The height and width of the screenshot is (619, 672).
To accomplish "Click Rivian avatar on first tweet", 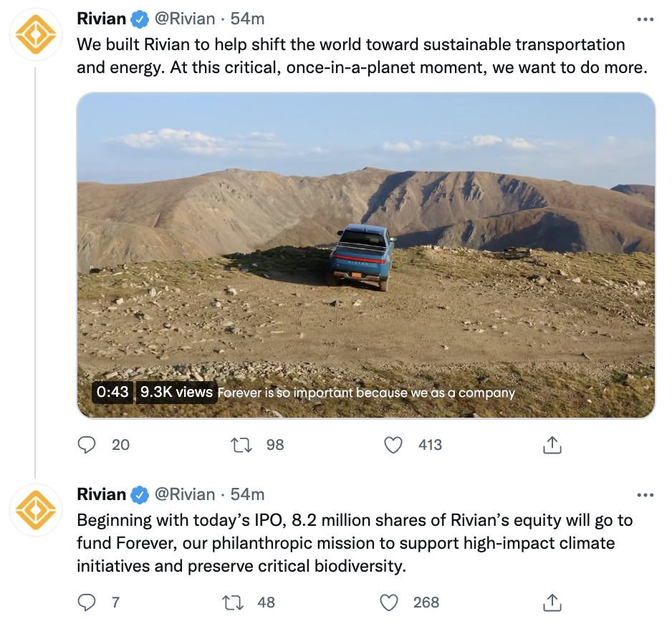I will coord(35,33).
